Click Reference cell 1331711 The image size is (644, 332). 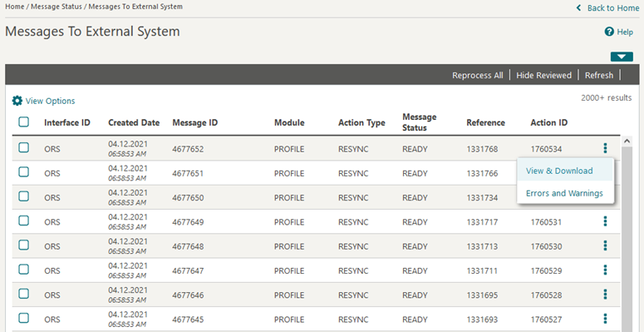482,270
